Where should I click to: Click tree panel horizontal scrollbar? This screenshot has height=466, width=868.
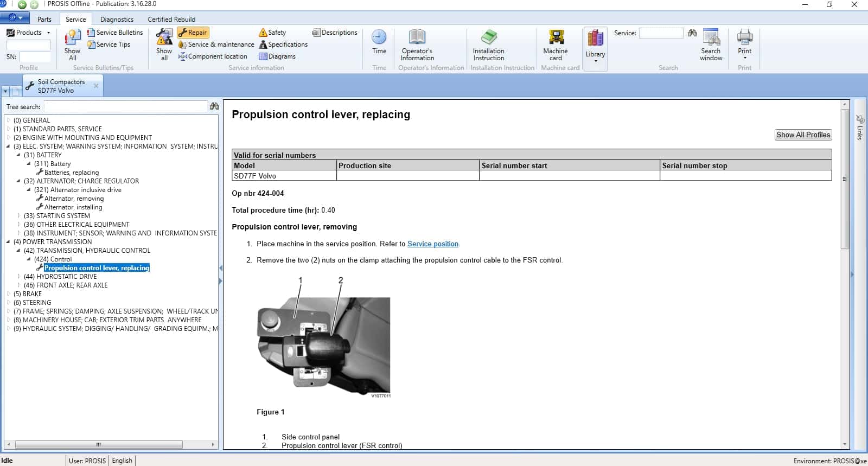(x=99, y=444)
